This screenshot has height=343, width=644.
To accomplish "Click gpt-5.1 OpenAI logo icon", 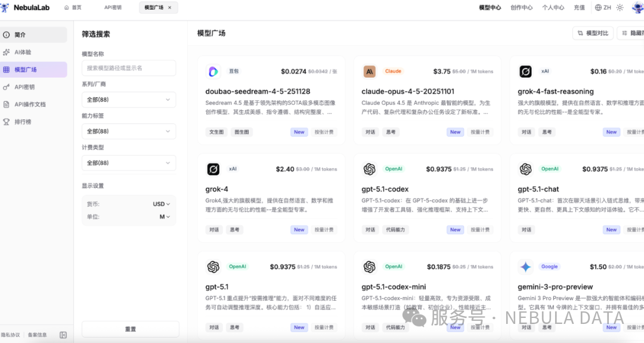I will pos(213,267).
